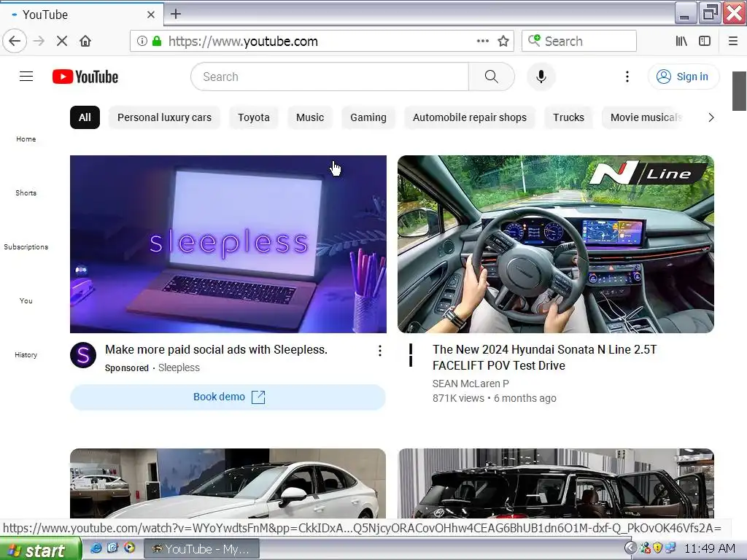This screenshot has width=747, height=560.
Task: Open Hyundai Sonata N Line video title
Action: (x=544, y=357)
